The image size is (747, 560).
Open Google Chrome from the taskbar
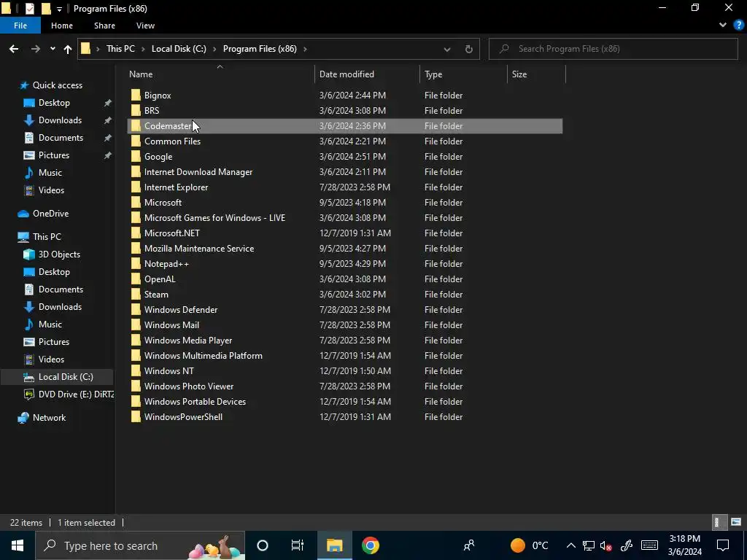pyautogui.click(x=370, y=545)
